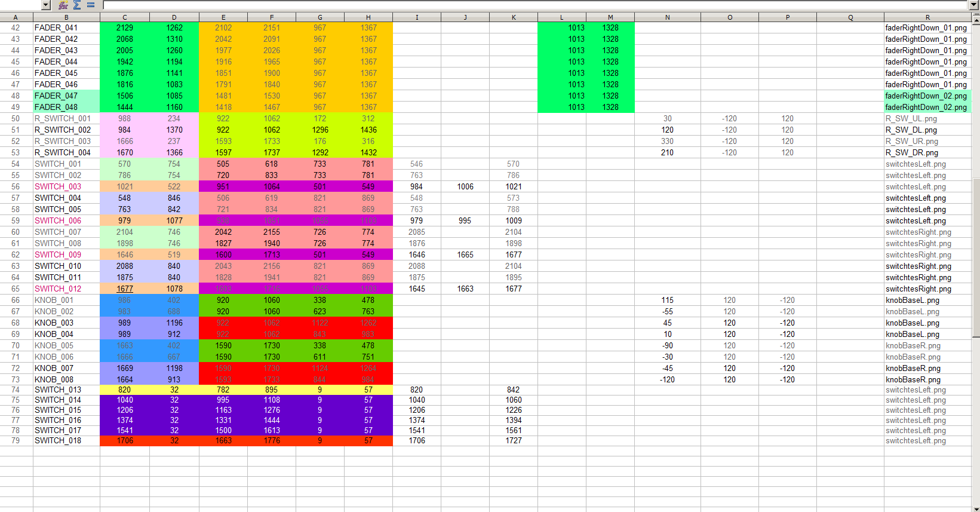
Task: Select the R_SWITCH_002 cell
Action: coord(66,130)
